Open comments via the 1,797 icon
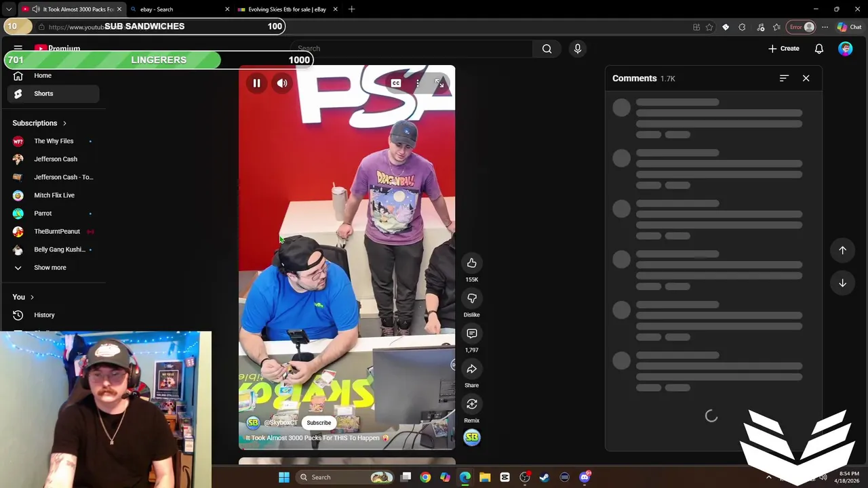 (472, 333)
